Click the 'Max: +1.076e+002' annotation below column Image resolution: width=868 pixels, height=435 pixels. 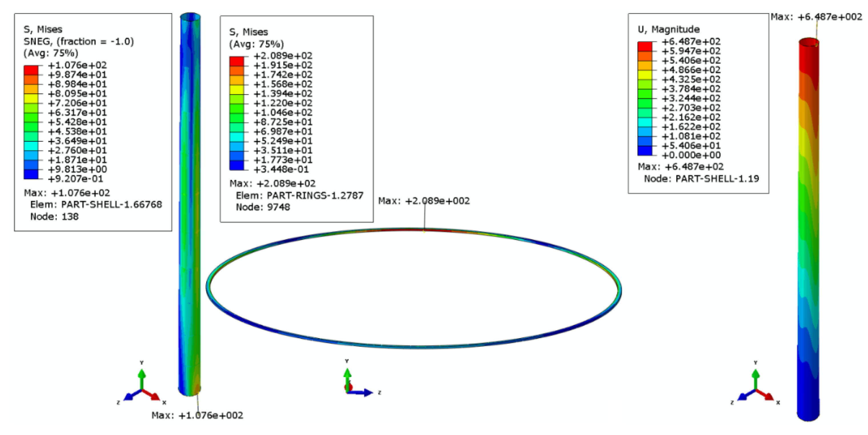pos(197,415)
